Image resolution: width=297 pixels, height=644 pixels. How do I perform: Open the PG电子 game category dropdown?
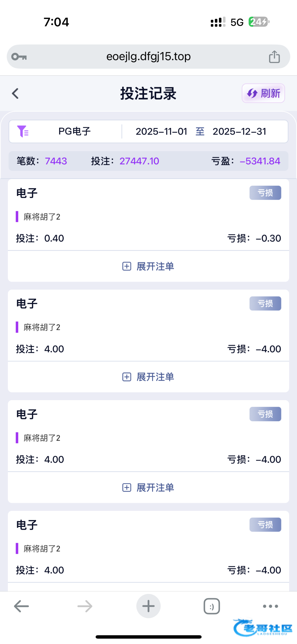74,131
